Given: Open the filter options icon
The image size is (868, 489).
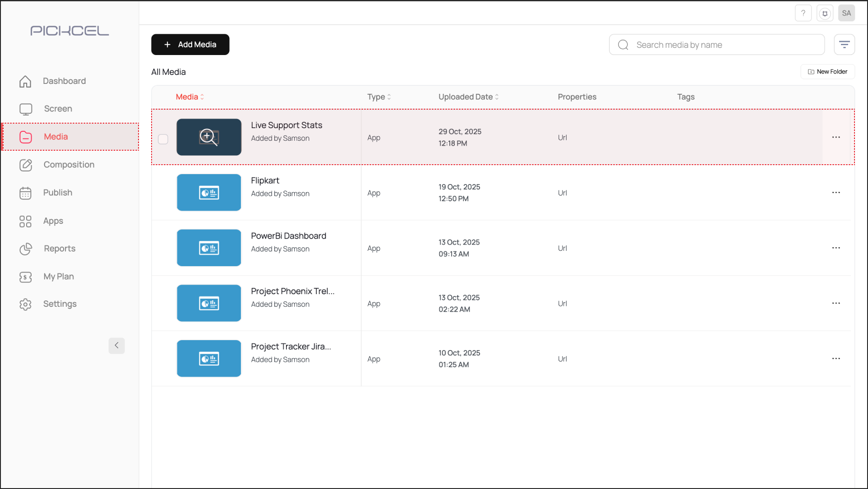Looking at the screenshot, I should point(844,45).
